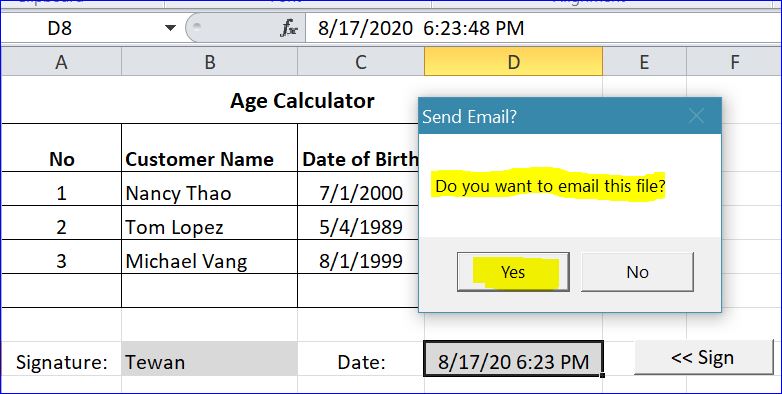782x394 pixels.
Task: Select column B header
Action: click(209, 62)
